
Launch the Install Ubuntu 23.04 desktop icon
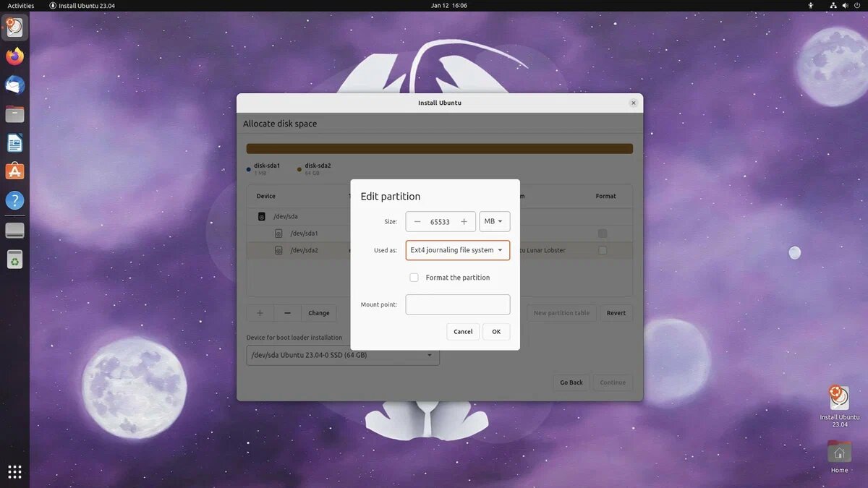pos(838,399)
